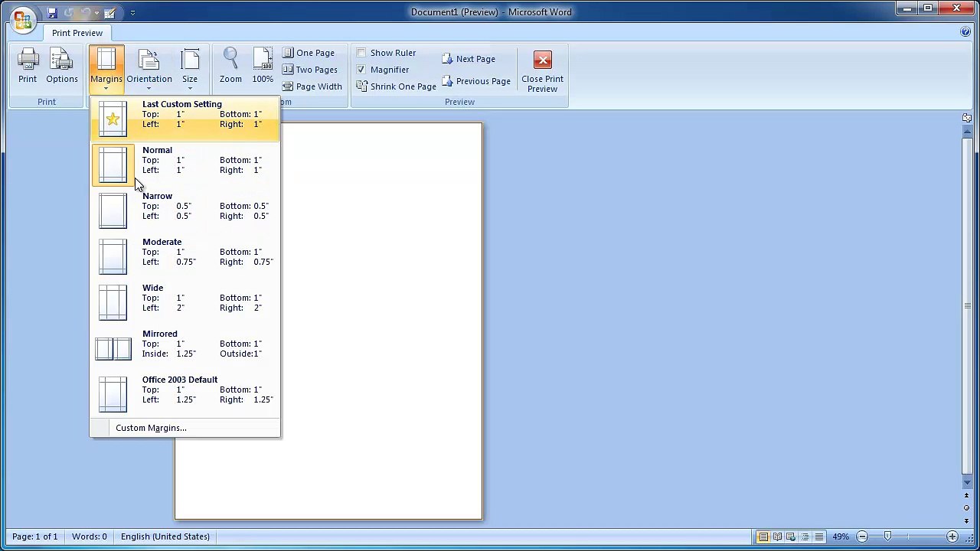
Task: Open the Undo history dropdown arrow
Action: 97,12
